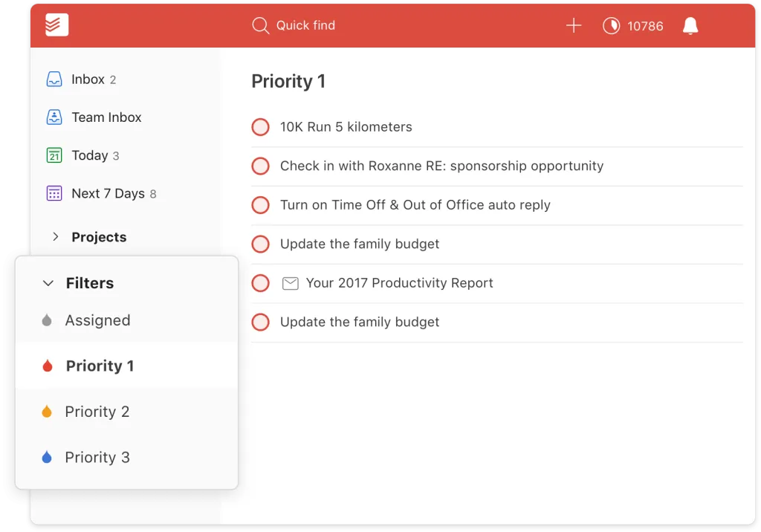The image size is (761, 532).
Task: Open the Roxanne sponsorship task
Action: click(x=441, y=166)
